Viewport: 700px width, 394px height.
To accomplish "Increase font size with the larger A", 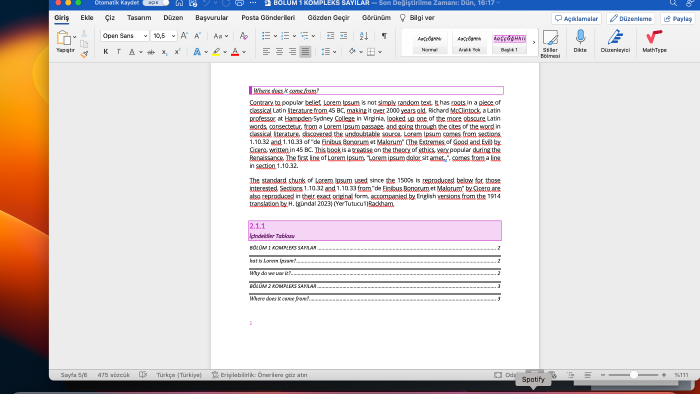I will [184, 36].
